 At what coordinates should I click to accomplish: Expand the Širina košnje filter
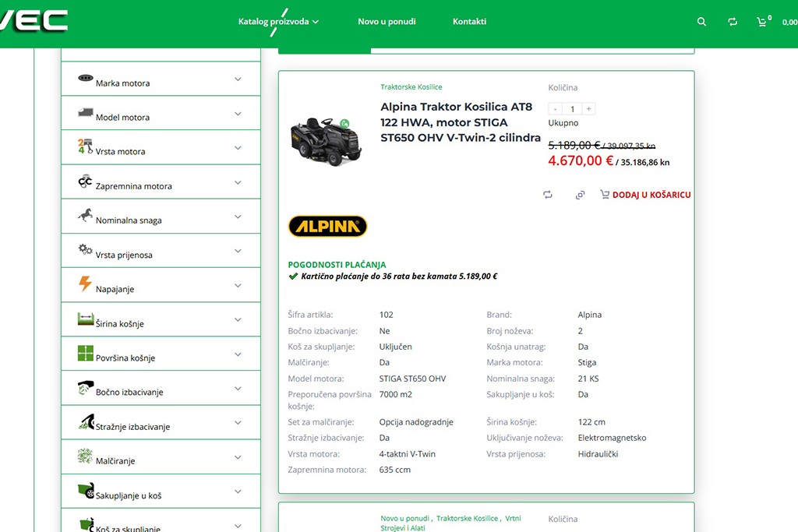click(x=238, y=320)
